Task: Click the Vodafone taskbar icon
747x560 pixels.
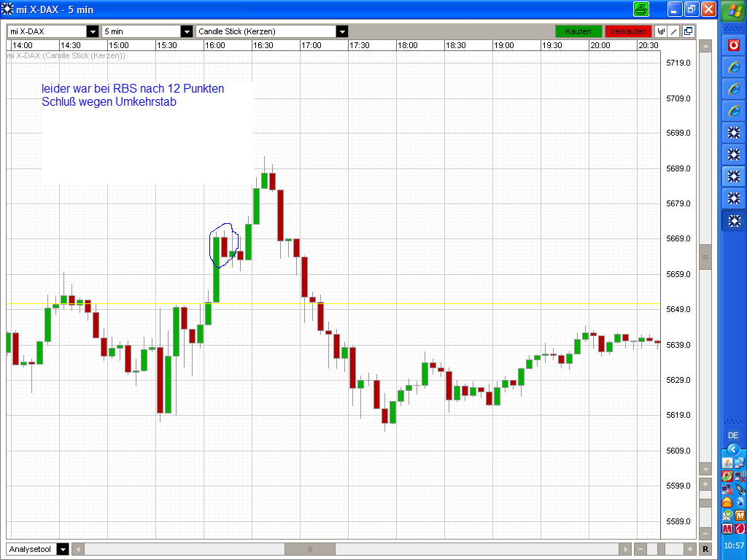Action: (x=734, y=45)
